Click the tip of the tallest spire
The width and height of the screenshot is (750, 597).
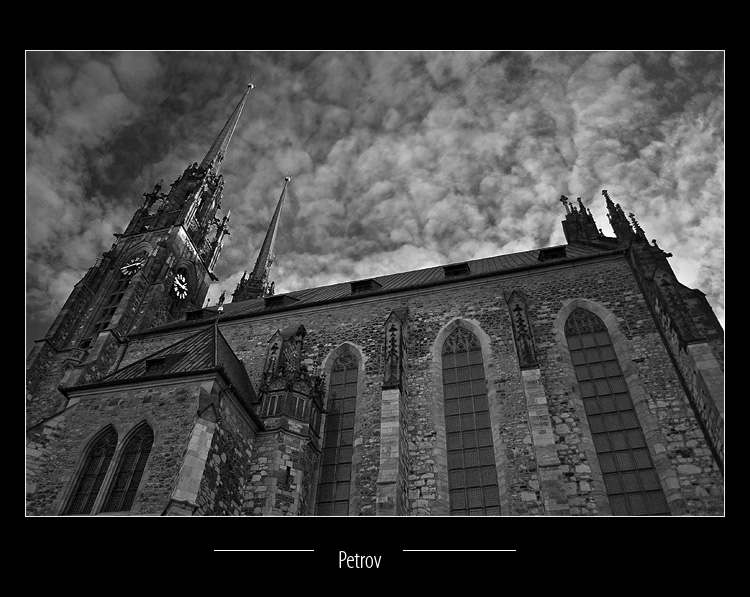click(x=250, y=86)
